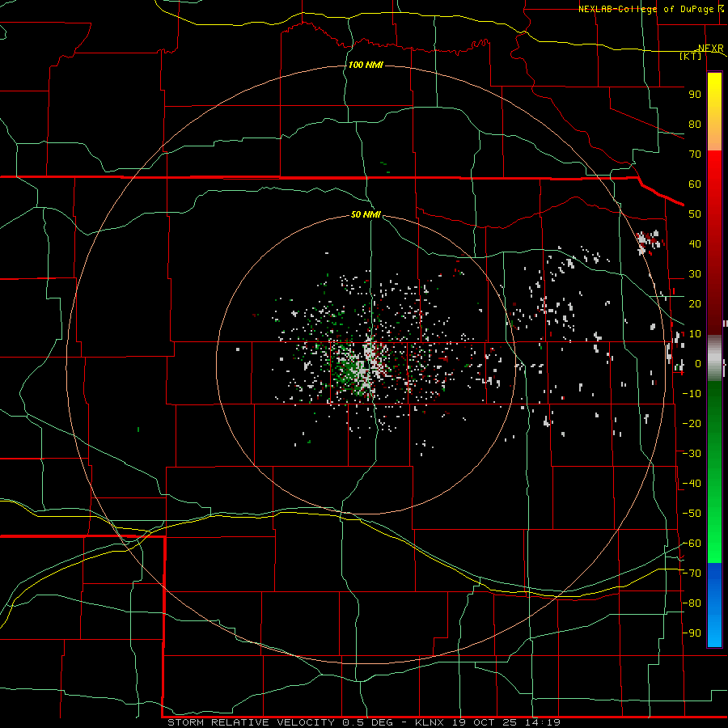Click the blue -80 kt color bar segment
Image resolution: width=728 pixels, height=728 pixels.
point(714,603)
